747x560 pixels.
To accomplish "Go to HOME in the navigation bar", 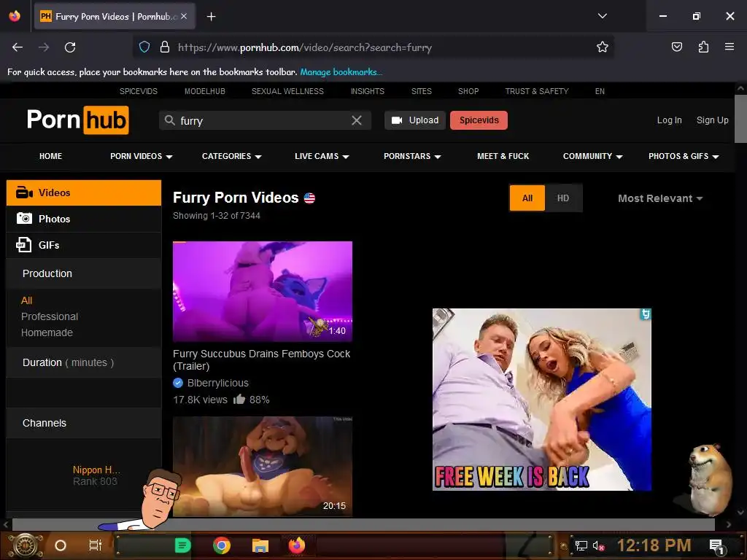I will coord(50,156).
